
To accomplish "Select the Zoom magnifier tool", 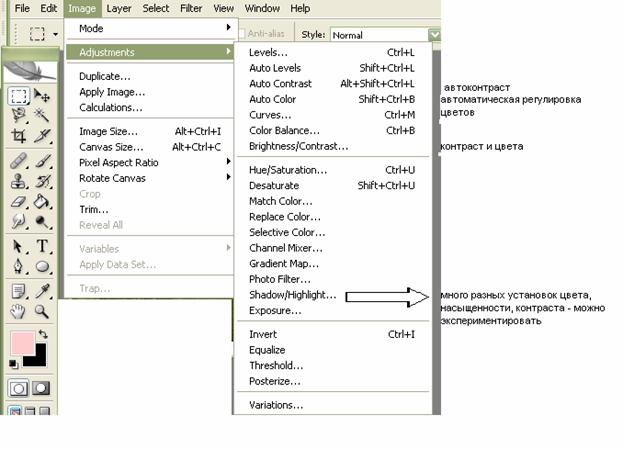I will tap(42, 311).
